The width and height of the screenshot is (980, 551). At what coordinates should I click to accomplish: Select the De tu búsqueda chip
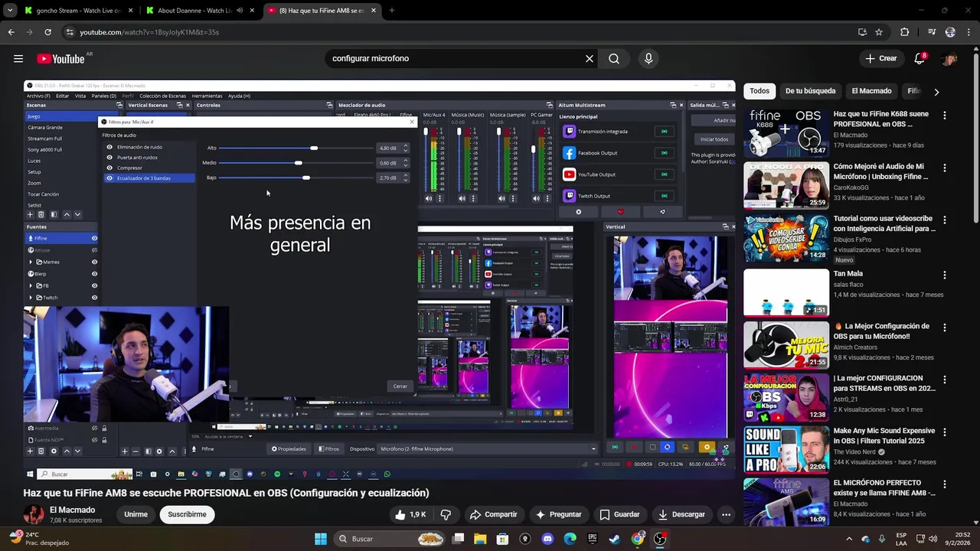(x=810, y=91)
